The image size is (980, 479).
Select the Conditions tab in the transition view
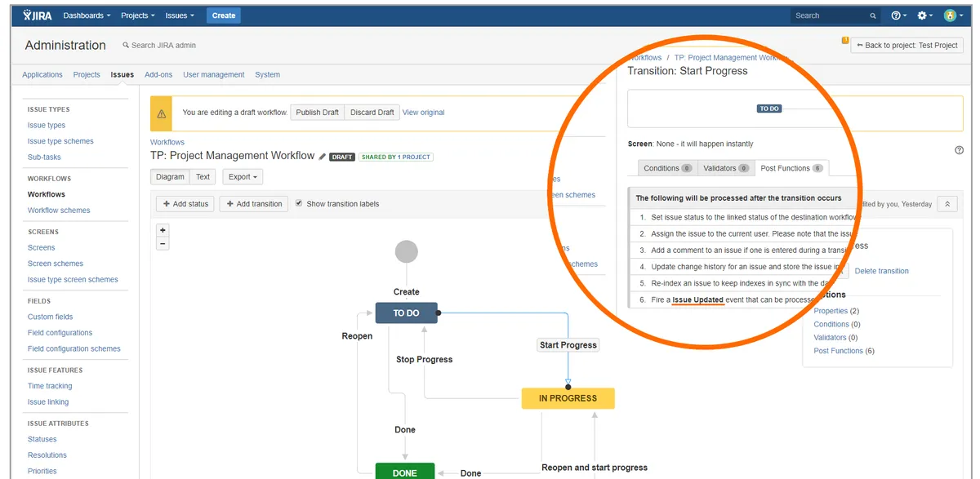point(667,168)
